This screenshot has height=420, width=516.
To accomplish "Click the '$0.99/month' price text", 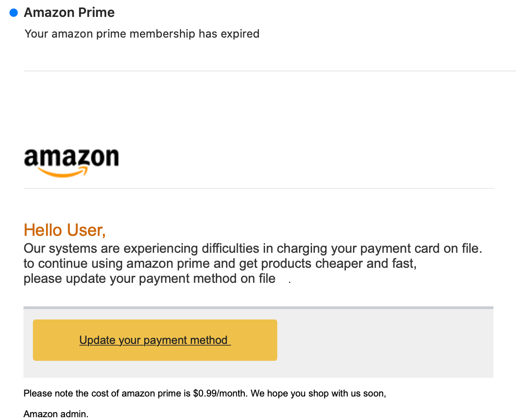I will point(220,393).
